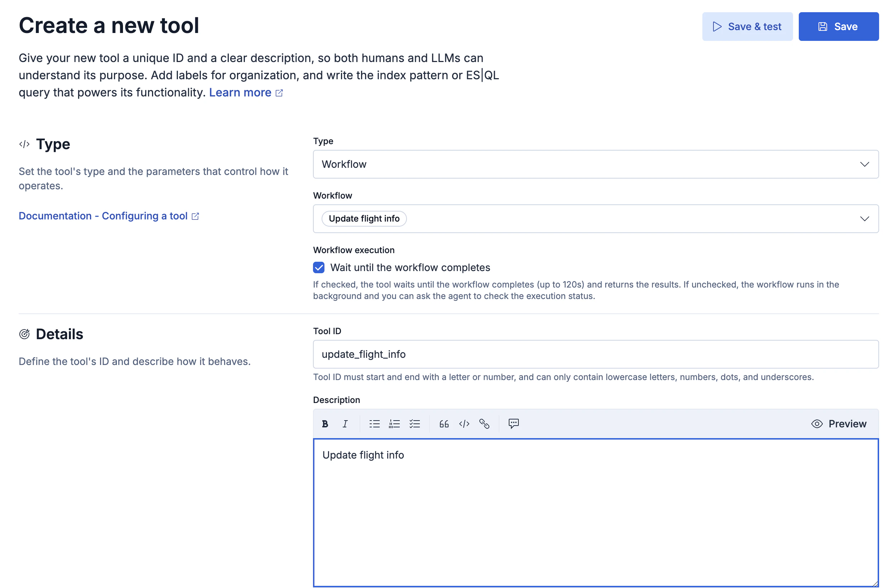892x588 pixels.
Task: Click the tooltip comment icon
Action: point(513,424)
